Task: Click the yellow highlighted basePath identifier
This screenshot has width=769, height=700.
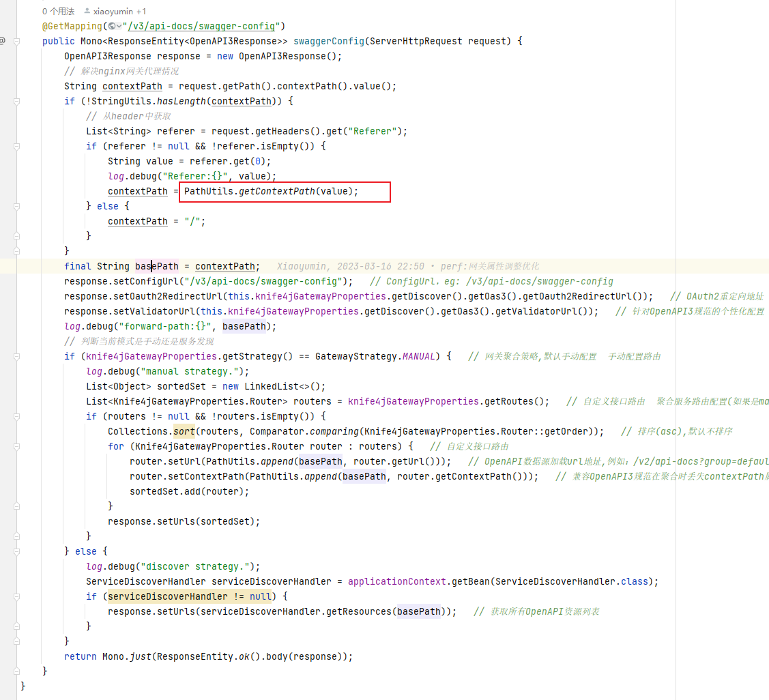Action: pyautogui.click(x=155, y=266)
